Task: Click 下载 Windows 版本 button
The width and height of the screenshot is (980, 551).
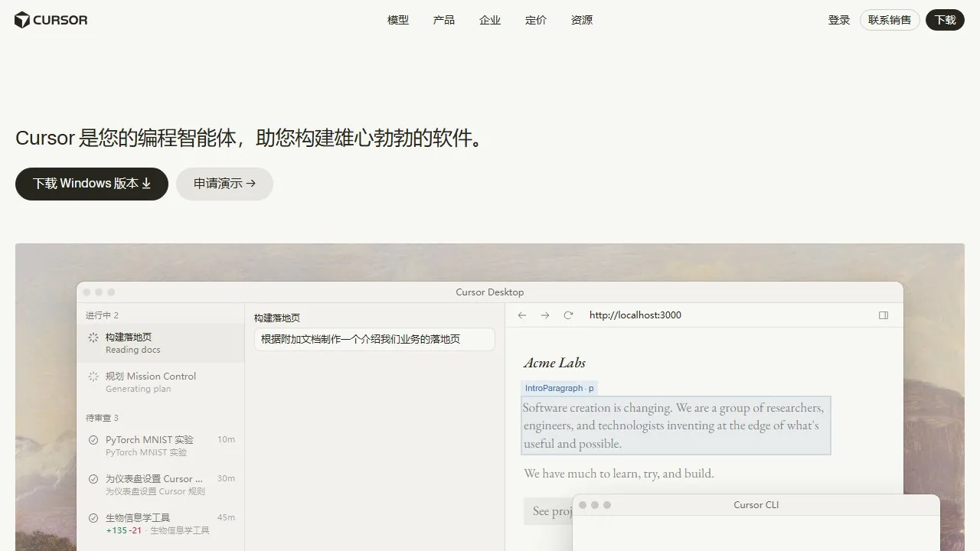Action: point(92,184)
